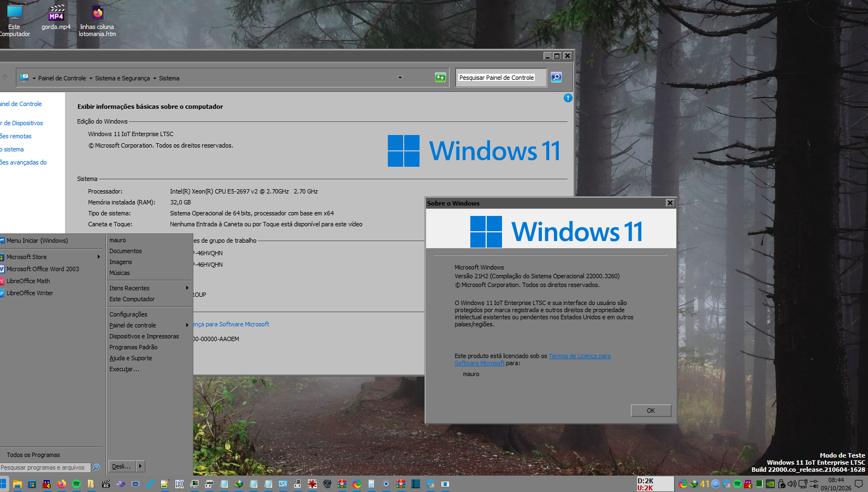Open Configurações in the Start menu
Screen dimensions: 868x492
[128, 314]
